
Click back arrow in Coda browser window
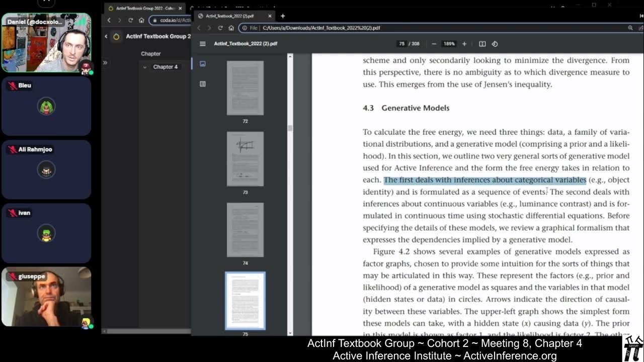pyautogui.click(x=109, y=20)
